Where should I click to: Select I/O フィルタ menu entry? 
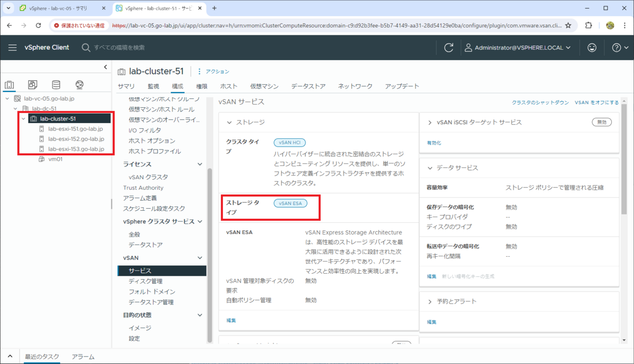(x=145, y=130)
